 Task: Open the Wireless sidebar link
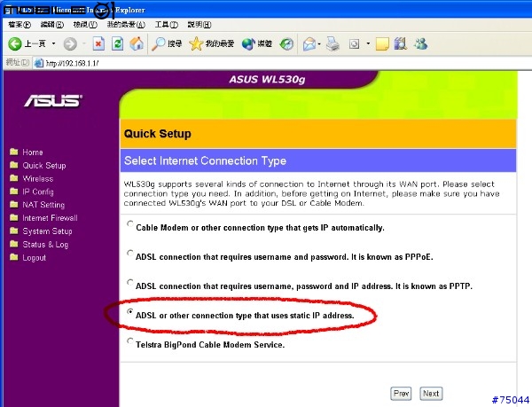pos(37,179)
